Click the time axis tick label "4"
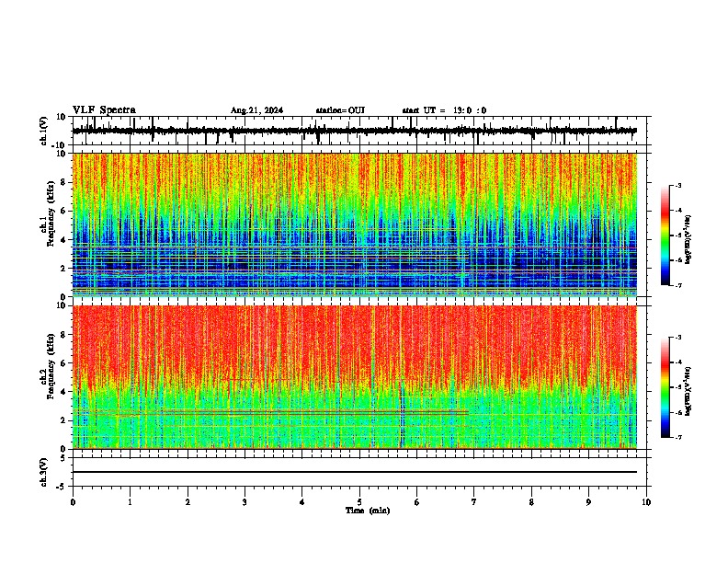The image size is (728, 563). point(302,502)
